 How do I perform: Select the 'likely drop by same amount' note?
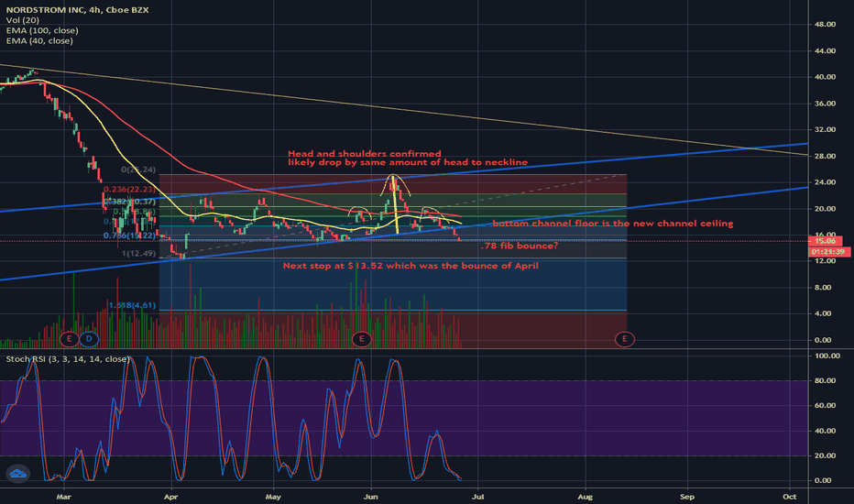[x=408, y=162]
